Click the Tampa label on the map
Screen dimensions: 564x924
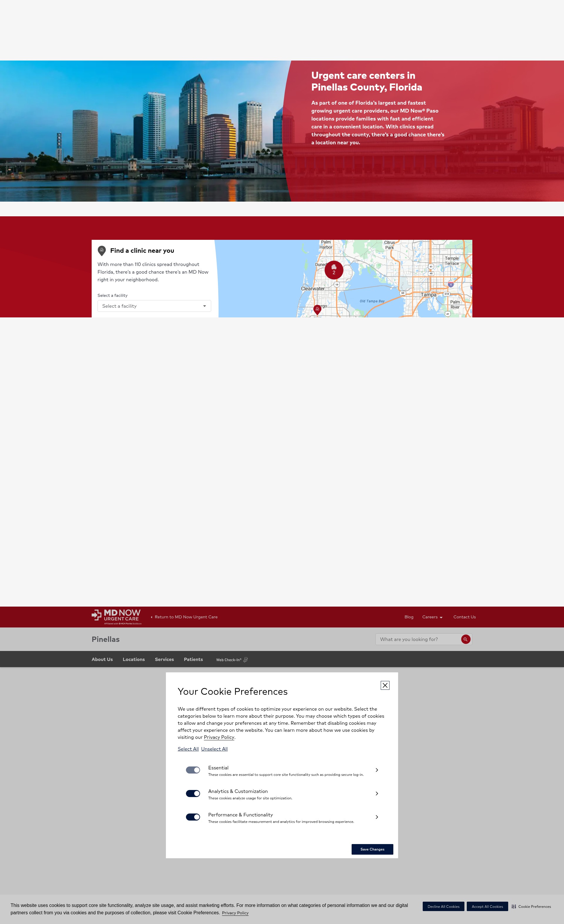[x=428, y=295]
